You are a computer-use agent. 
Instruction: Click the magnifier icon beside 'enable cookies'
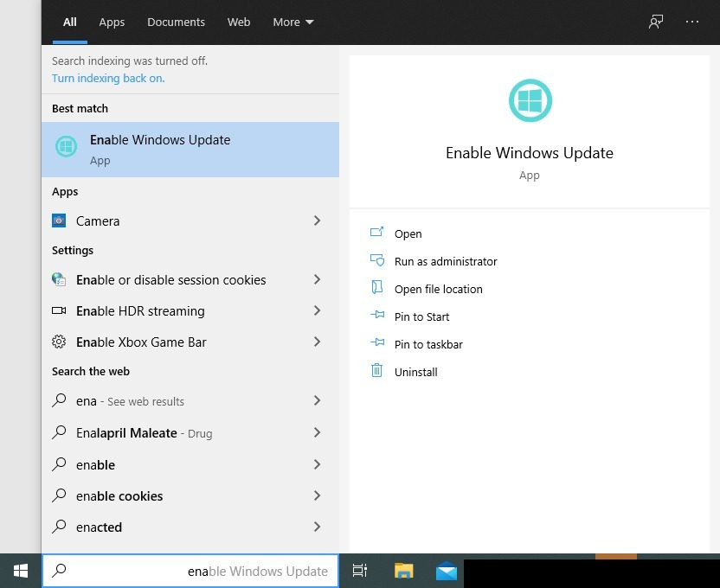pos(59,495)
